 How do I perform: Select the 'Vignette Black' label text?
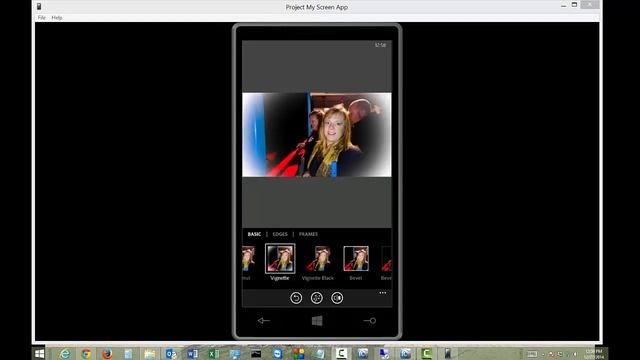click(x=318, y=278)
